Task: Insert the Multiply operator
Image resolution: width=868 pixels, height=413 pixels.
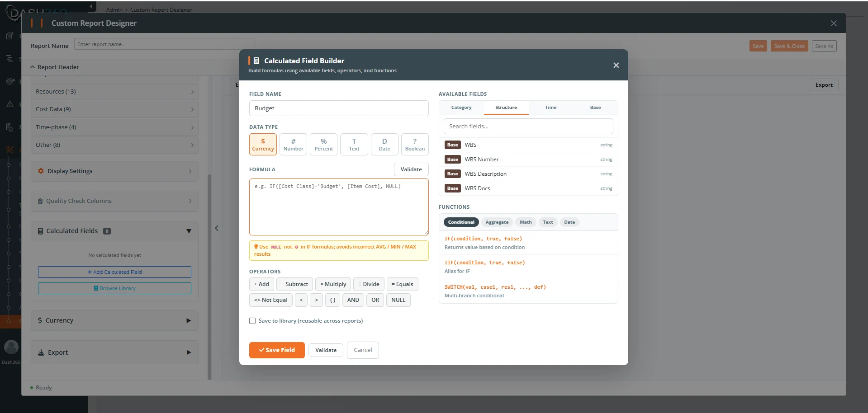Action: (x=333, y=284)
